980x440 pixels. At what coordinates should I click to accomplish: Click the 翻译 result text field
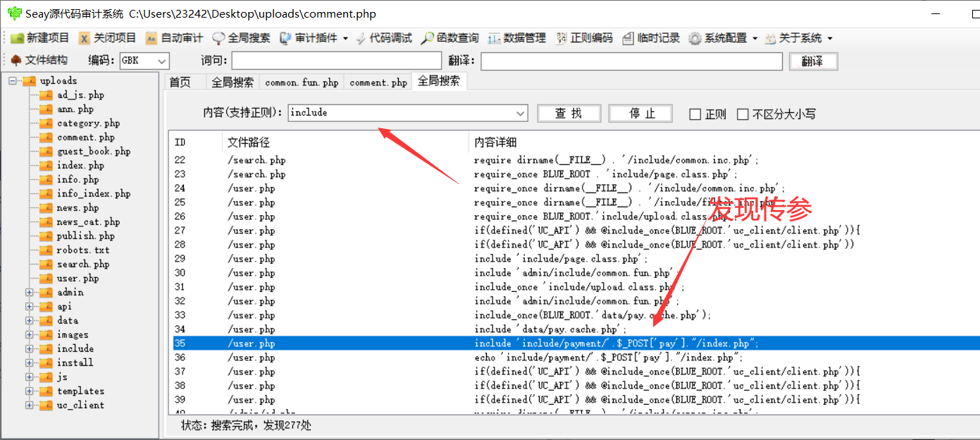631,61
